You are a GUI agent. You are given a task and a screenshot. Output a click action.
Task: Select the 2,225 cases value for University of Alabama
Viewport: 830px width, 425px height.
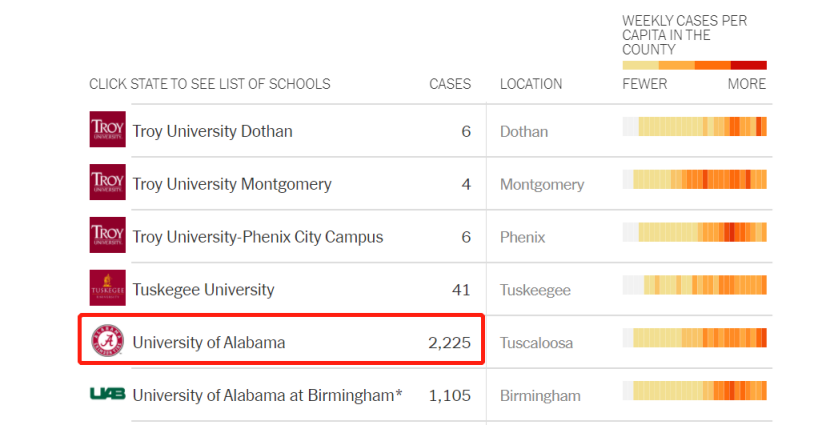tap(449, 342)
